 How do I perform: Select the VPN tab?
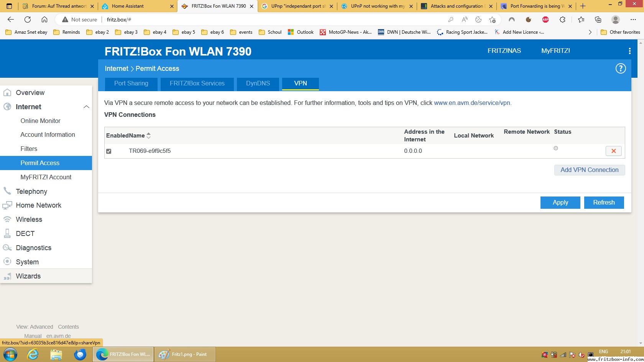point(301,84)
